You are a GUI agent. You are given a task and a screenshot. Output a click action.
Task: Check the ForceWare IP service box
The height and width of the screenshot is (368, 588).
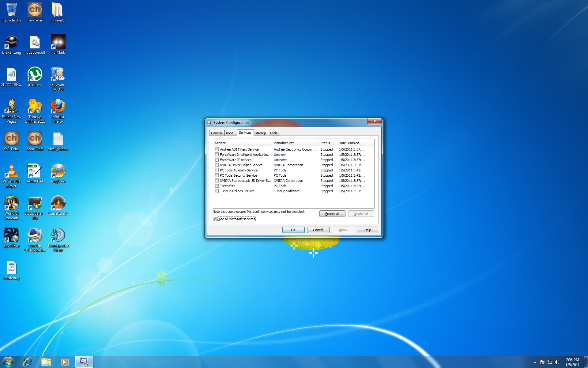pos(217,160)
